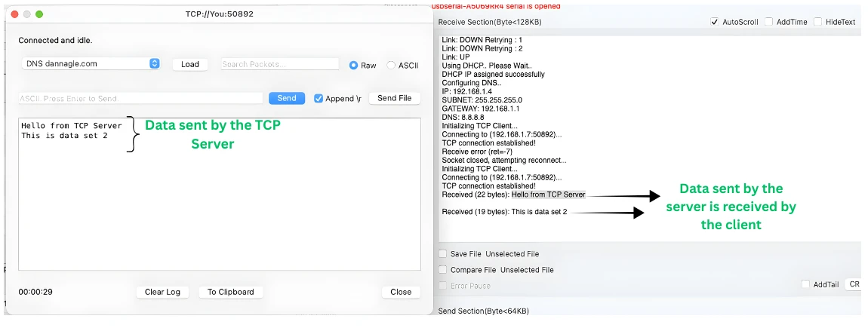Click the Send Section(Byte<64KB) label
This screenshot has height=328, width=868.
[x=483, y=311]
